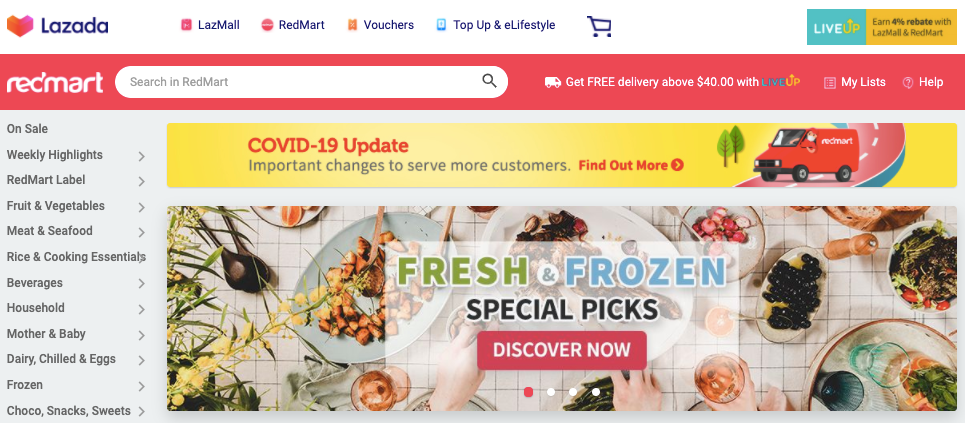Select the last carousel dot
Screen dimensions: 965x423
click(x=596, y=392)
